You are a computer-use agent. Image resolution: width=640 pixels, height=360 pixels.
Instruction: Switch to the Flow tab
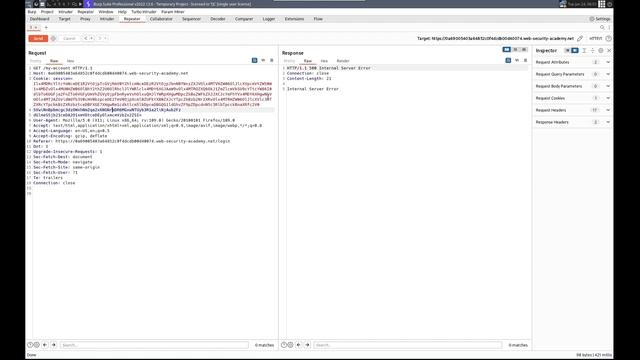318,19
